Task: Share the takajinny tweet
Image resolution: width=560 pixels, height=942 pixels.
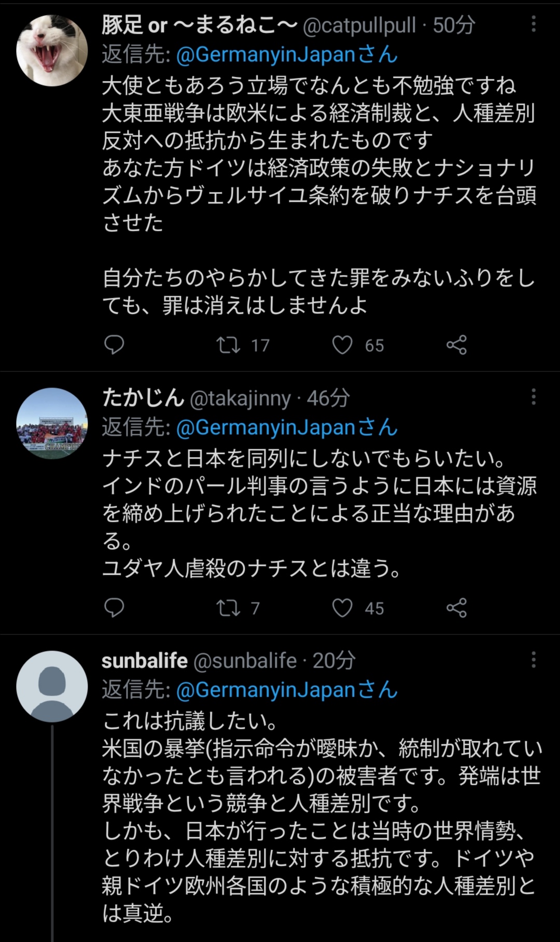Action: (x=457, y=608)
